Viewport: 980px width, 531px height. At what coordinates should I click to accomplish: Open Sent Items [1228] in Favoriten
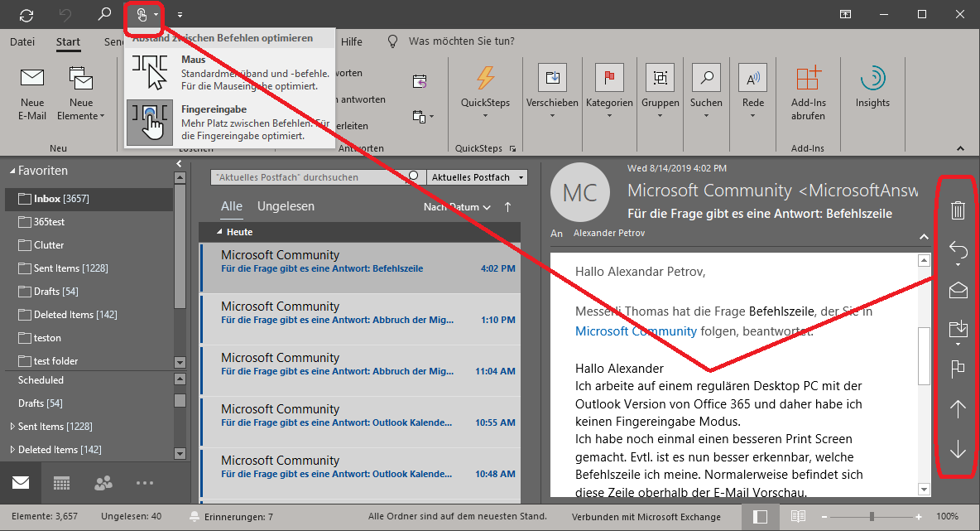(x=63, y=268)
